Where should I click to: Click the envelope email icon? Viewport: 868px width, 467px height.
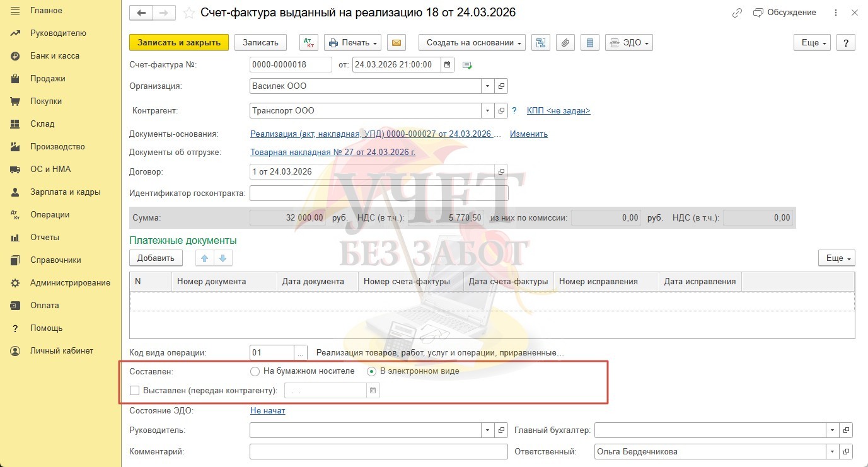click(x=396, y=42)
